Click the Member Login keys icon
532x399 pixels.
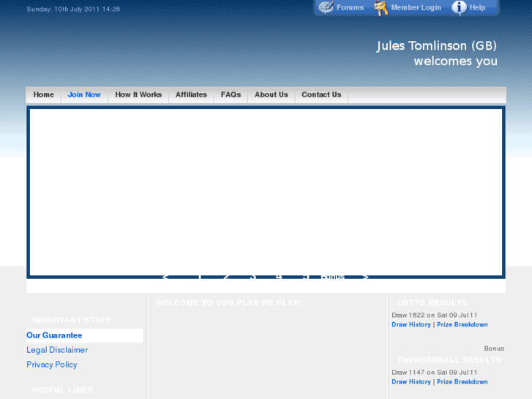point(381,8)
